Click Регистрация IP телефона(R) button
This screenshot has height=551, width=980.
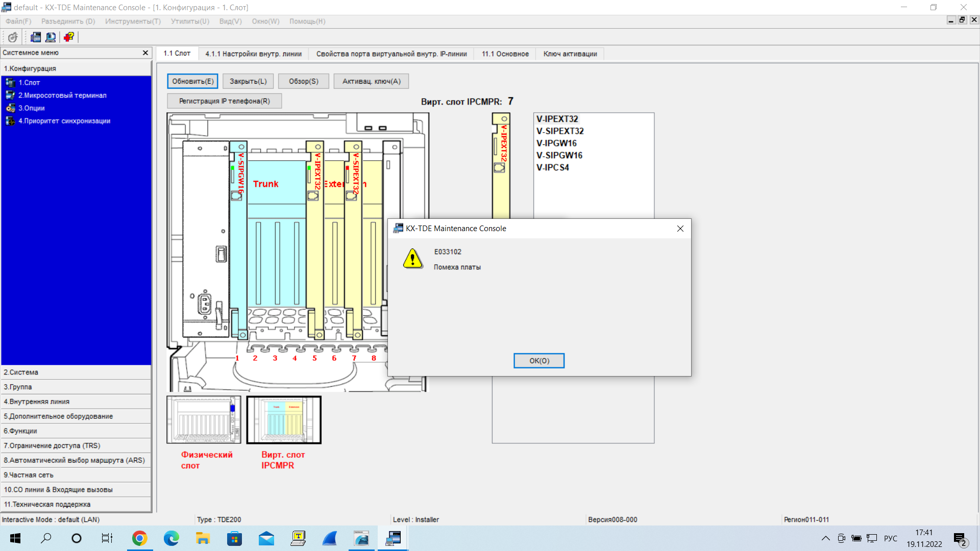225,101
